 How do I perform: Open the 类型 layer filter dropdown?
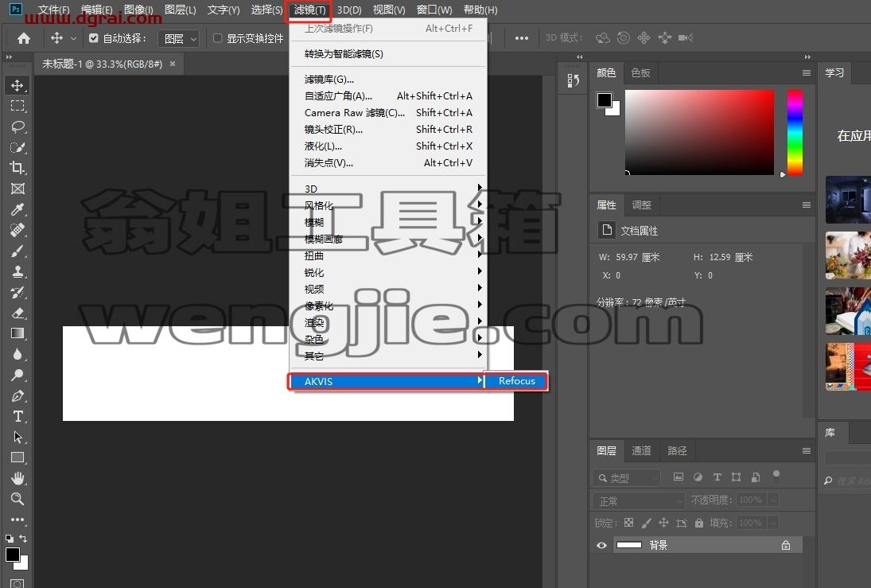point(627,478)
